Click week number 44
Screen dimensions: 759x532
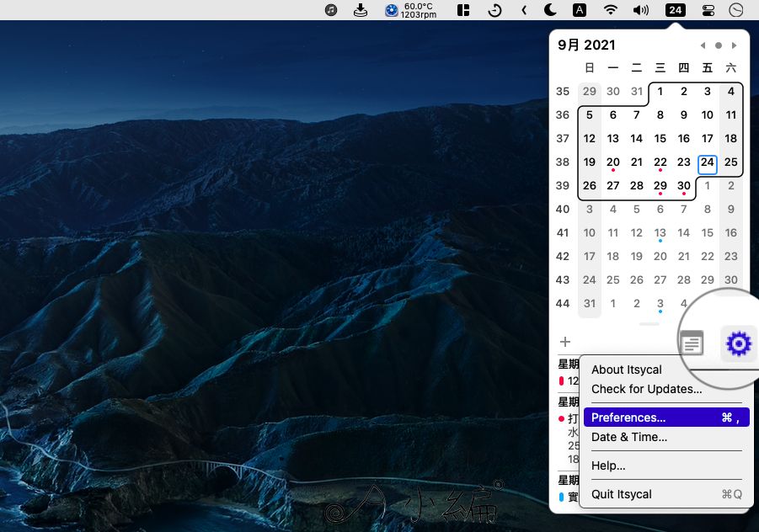tap(563, 304)
